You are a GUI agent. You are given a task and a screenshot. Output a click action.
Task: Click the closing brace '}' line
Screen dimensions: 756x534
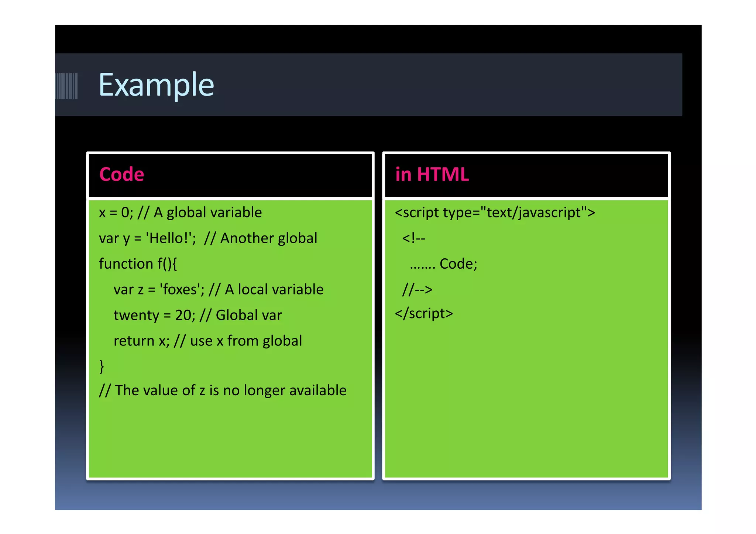tap(102, 366)
